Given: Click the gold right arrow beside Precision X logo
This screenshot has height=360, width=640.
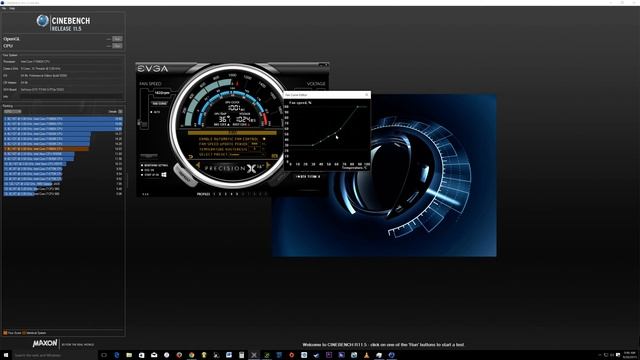Looking at the screenshot, I should click(x=268, y=165).
